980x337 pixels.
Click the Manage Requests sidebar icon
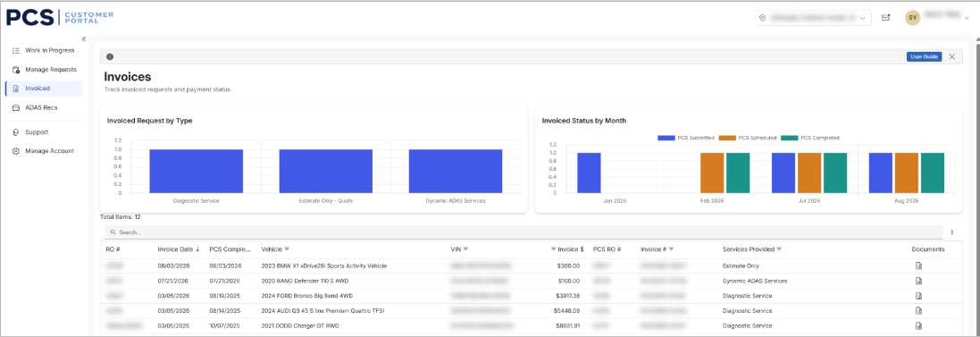pos(16,70)
